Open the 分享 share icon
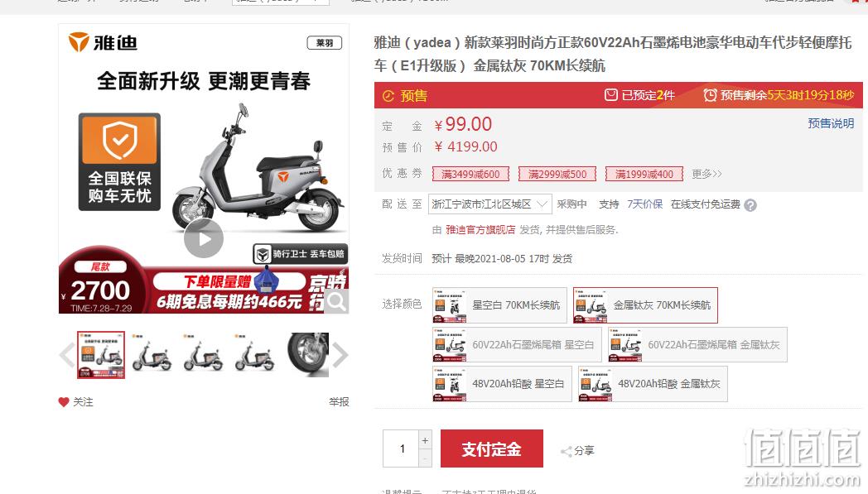This screenshot has width=868, height=494. click(567, 452)
